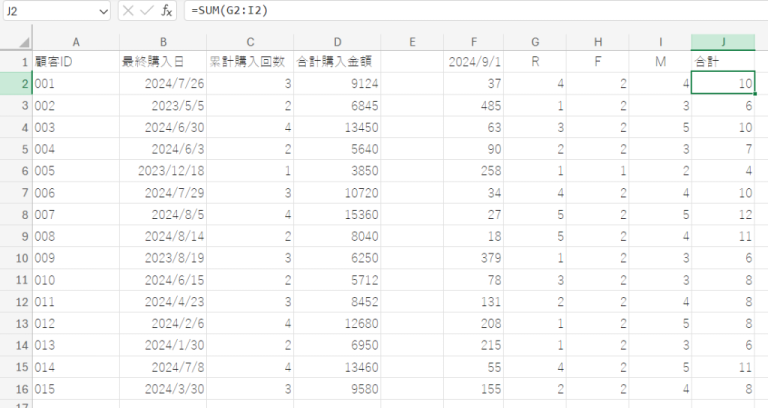Select column J header
Image resolution: width=768 pixels, height=408 pixels.
723,41
